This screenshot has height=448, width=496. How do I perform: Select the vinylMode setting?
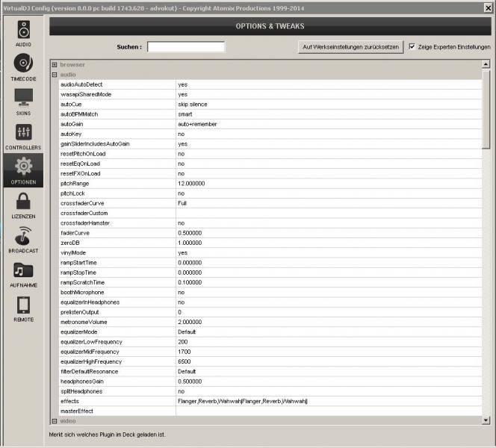[270, 252]
